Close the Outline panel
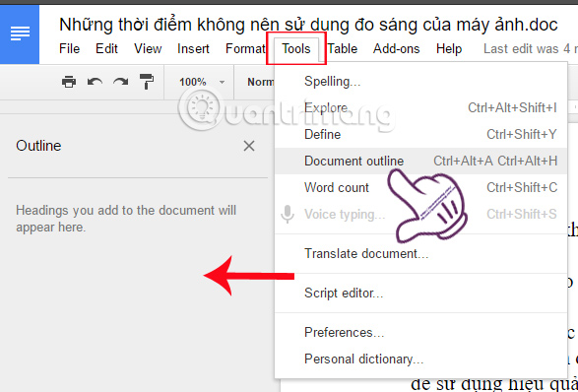Viewport: 578px width, 392px height. (x=249, y=146)
